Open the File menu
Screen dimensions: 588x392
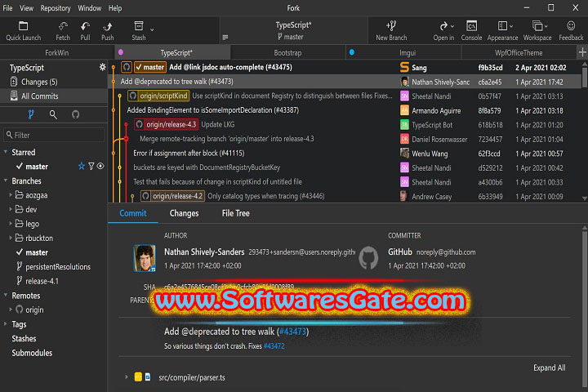click(x=7, y=8)
